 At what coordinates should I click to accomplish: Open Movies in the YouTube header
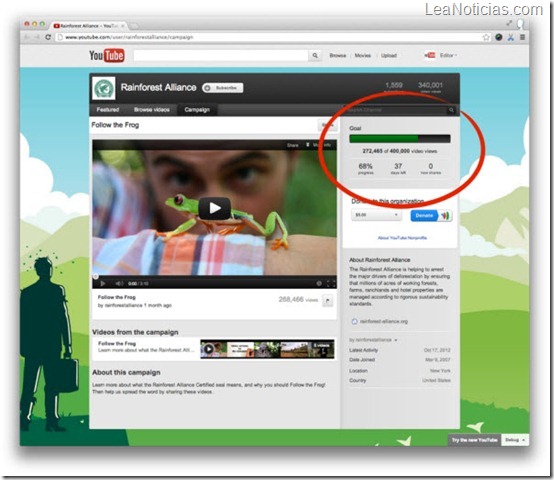point(363,55)
